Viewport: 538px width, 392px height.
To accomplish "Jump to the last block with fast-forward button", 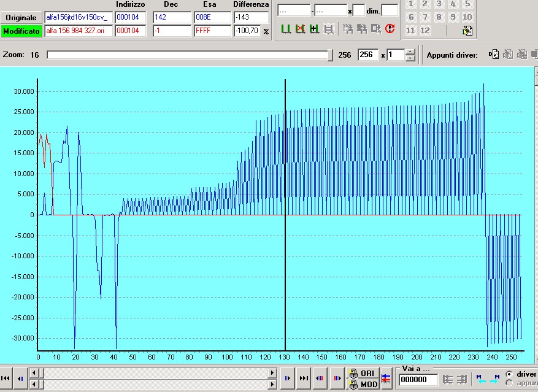I will coord(304,379).
